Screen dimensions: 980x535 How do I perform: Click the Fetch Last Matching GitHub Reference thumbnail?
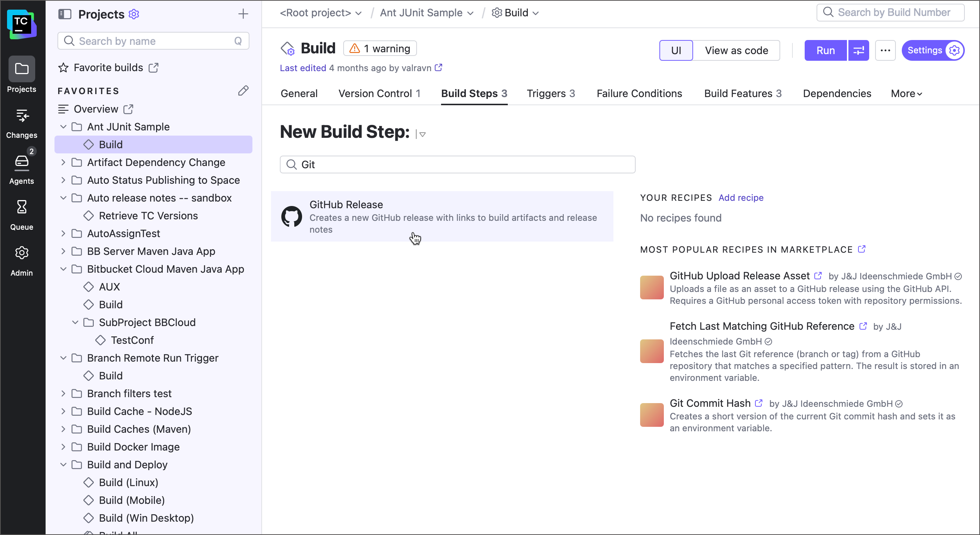pos(652,351)
